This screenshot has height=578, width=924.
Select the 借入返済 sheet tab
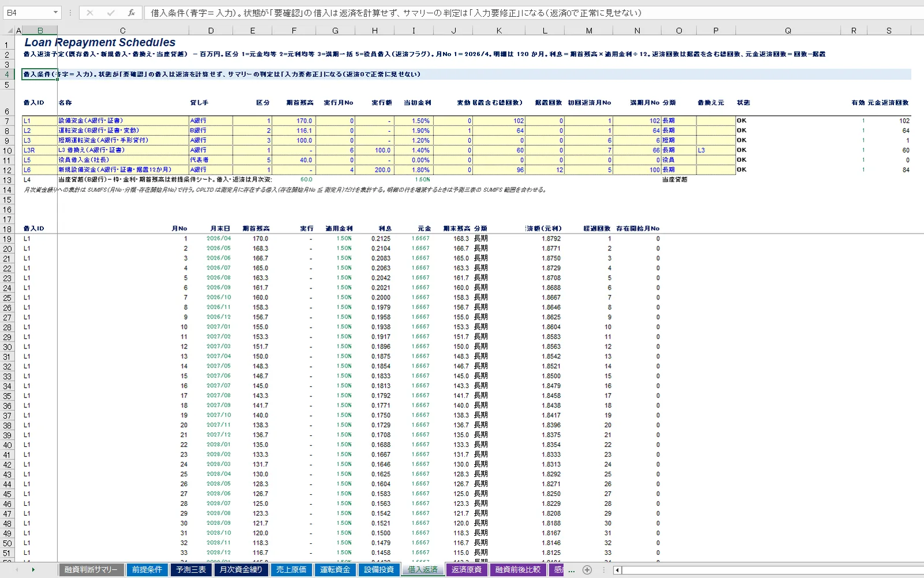(x=423, y=570)
